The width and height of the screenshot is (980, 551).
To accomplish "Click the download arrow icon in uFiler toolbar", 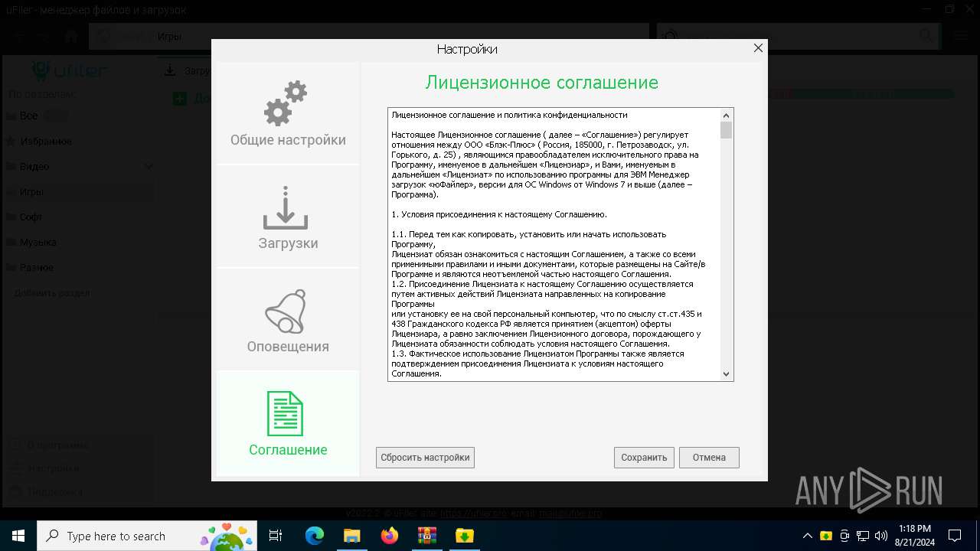I will (170, 71).
